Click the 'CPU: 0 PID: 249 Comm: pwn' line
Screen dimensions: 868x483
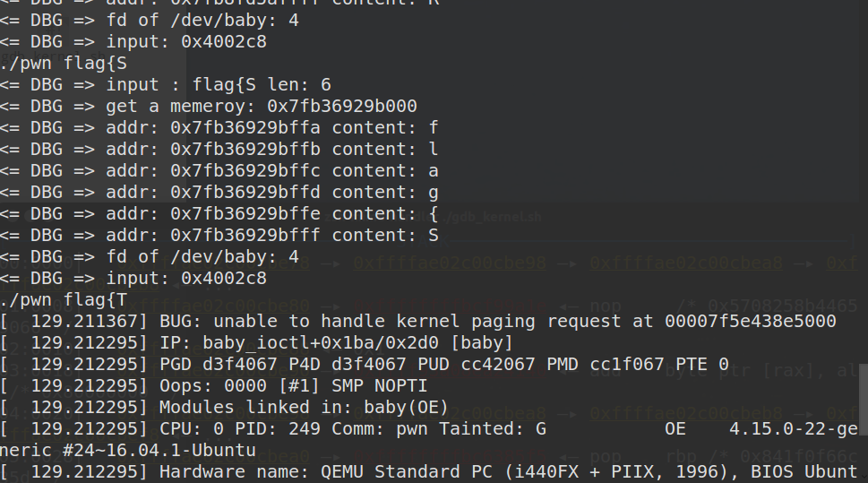point(428,429)
